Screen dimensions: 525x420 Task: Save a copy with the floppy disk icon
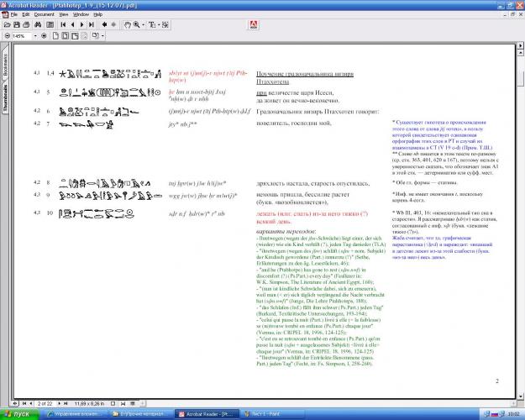(17, 25)
